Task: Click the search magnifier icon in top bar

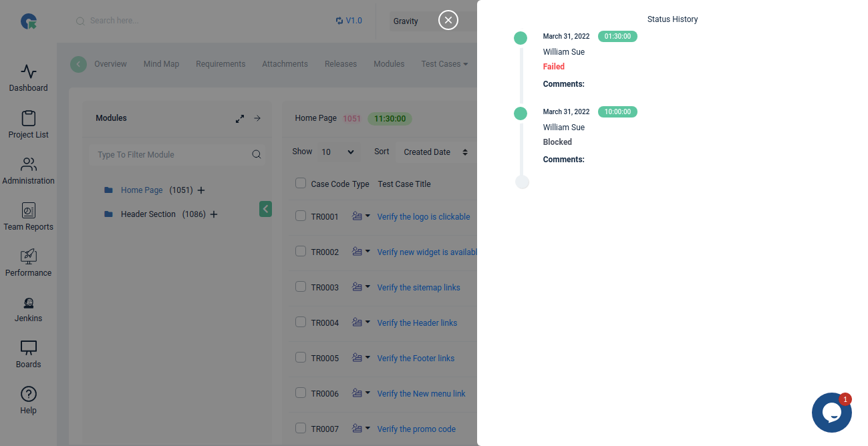Action: pos(80,21)
